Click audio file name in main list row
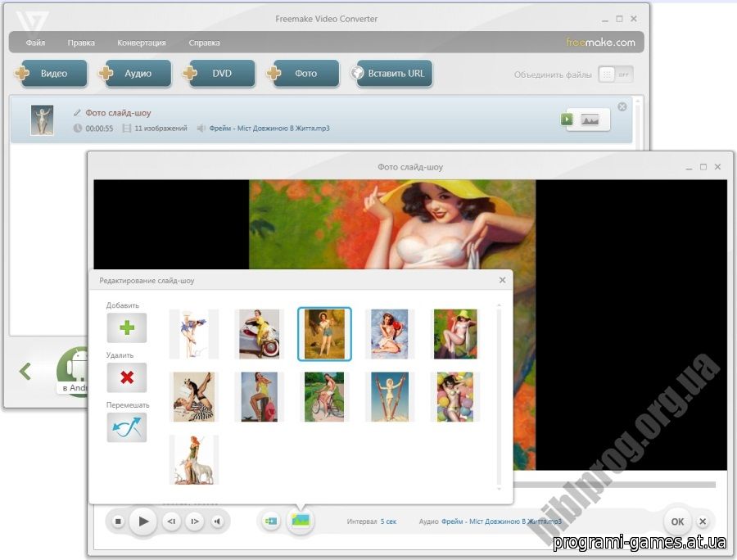Viewport: 737px width, 560px height. point(269,129)
